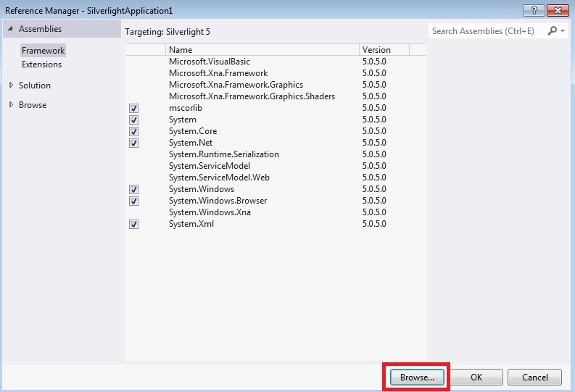Cancel the Reference Manager dialog
575x392 pixels.
pos(534,378)
